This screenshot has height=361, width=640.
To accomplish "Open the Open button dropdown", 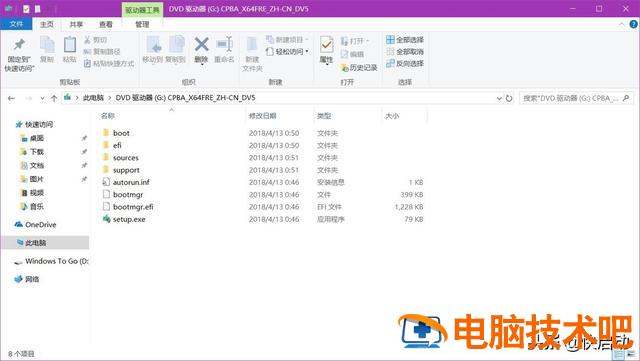I will point(368,41).
